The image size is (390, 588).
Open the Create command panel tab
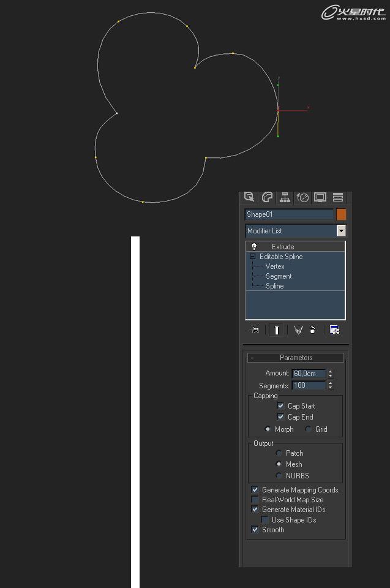coord(249,197)
